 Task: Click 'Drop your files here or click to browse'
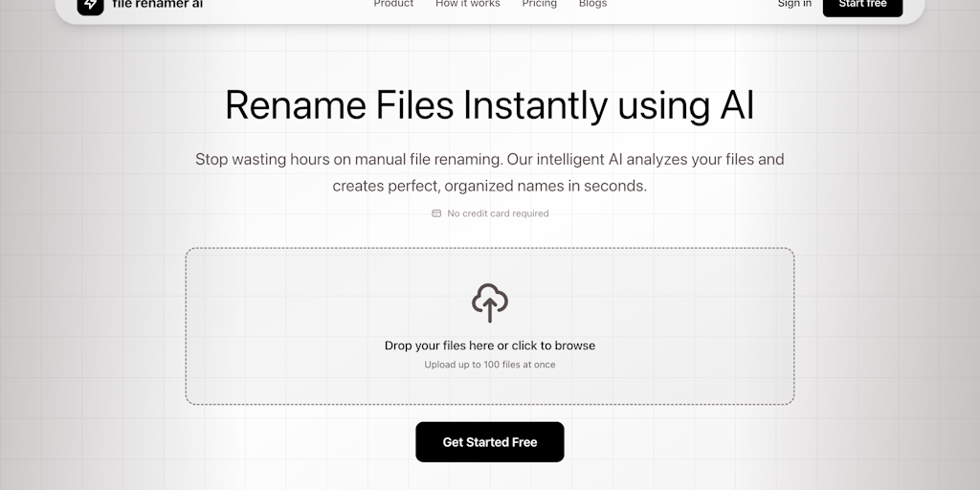click(490, 345)
